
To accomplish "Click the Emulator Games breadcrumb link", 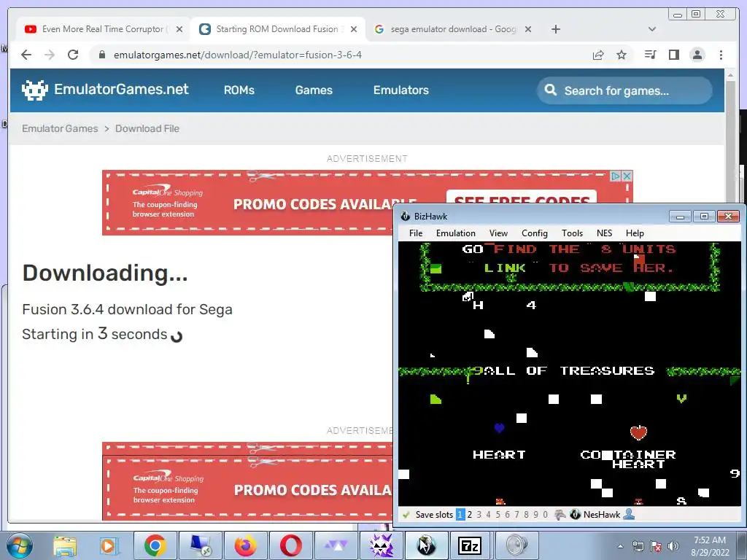I will [60, 128].
